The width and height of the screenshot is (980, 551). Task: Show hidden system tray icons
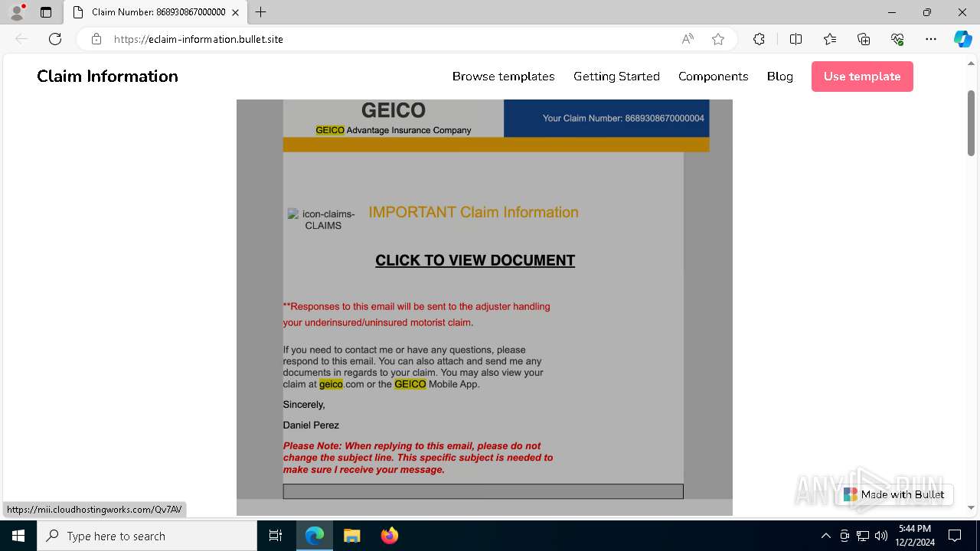(825, 536)
